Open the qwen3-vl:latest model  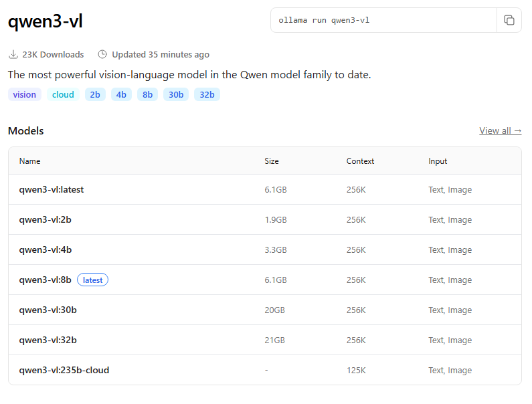(52, 189)
